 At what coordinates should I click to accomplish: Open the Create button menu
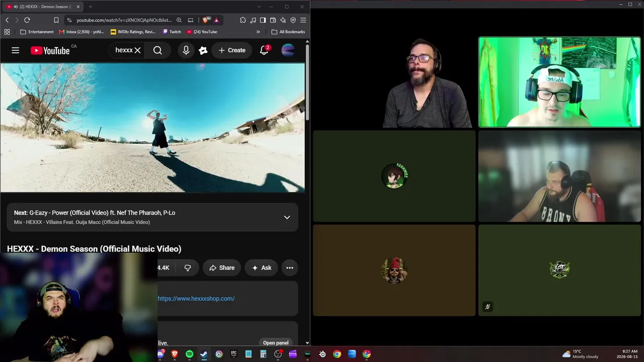(232, 50)
